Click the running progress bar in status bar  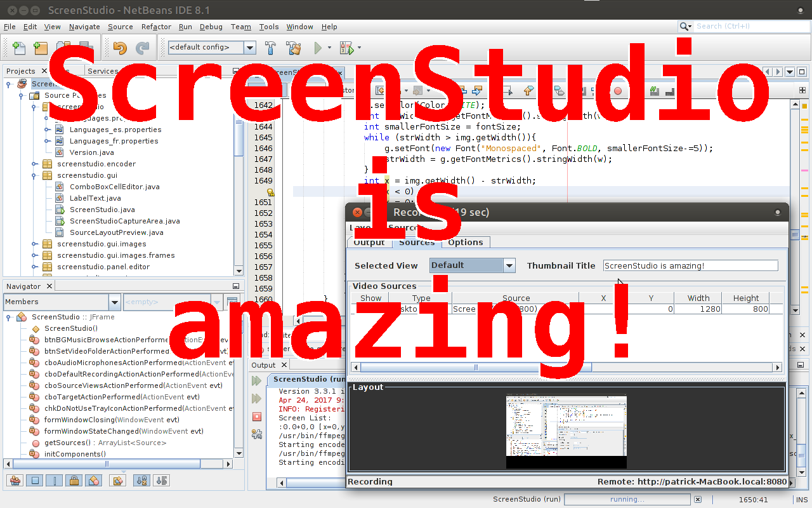(627, 500)
